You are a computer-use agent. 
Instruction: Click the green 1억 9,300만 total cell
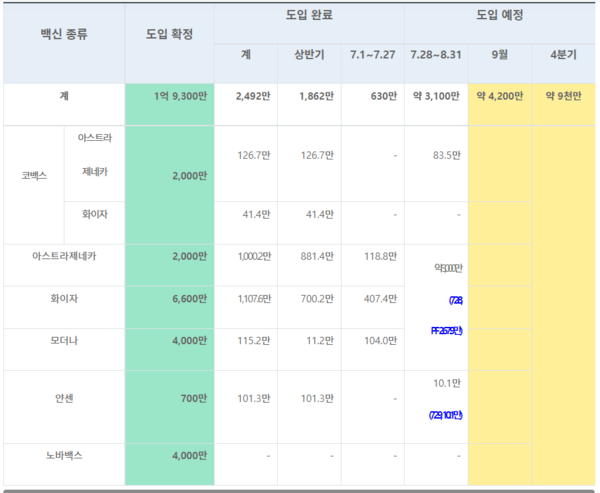click(x=176, y=96)
